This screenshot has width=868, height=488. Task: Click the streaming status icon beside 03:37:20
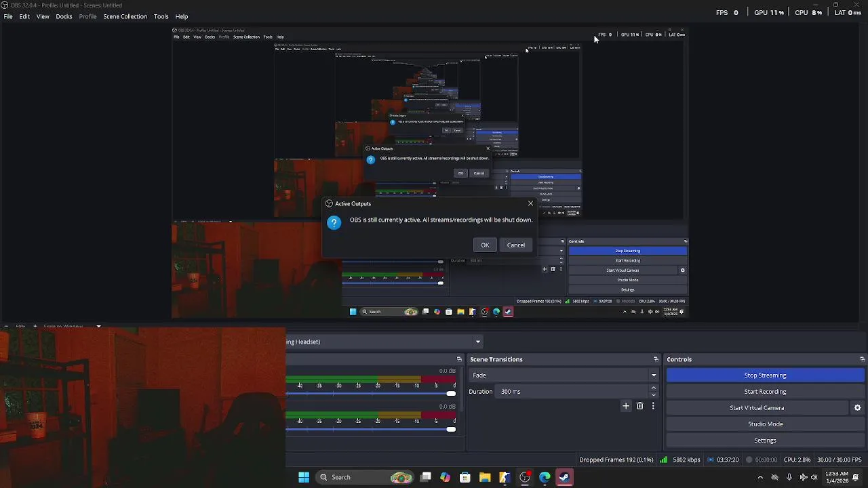pyautogui.click(x=710, y=460)
